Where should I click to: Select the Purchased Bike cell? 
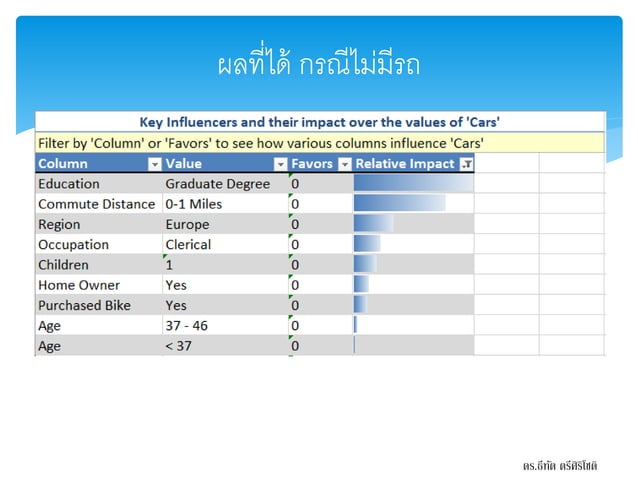[99, 306]
